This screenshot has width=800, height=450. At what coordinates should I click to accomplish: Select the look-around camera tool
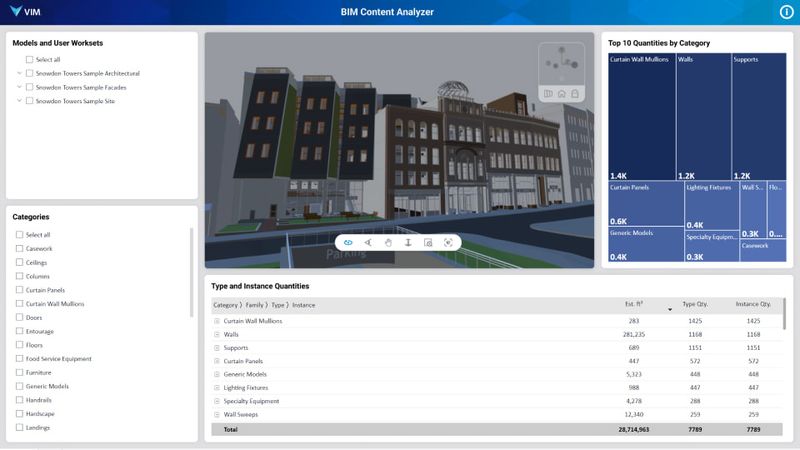click(368, 243)
